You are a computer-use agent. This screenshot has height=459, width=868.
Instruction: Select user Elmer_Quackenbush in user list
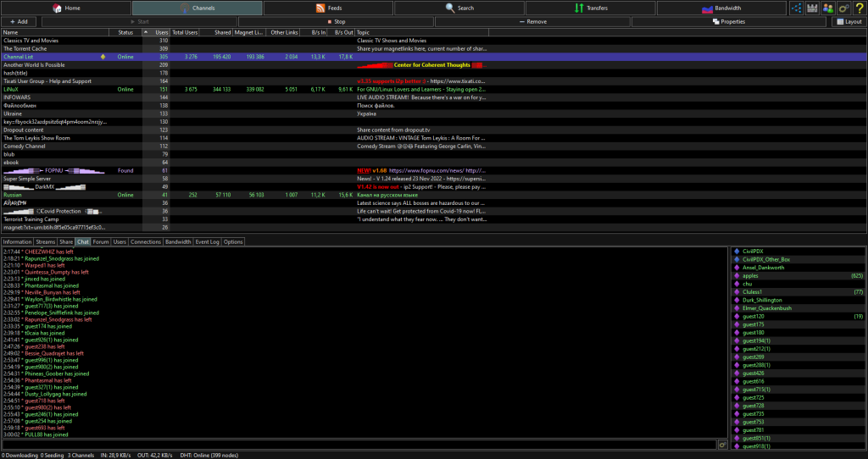click(x=798, y=308)
